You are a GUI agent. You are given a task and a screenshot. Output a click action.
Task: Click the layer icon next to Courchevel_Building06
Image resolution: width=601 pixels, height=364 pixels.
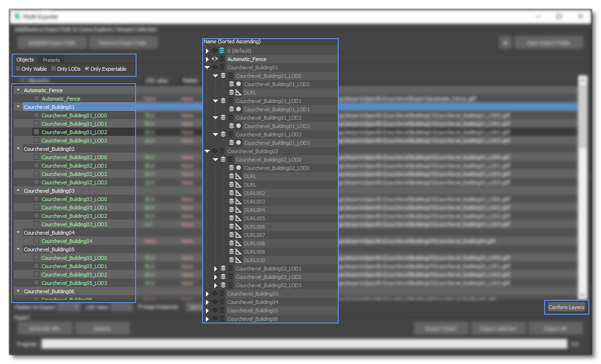(222, 319)
